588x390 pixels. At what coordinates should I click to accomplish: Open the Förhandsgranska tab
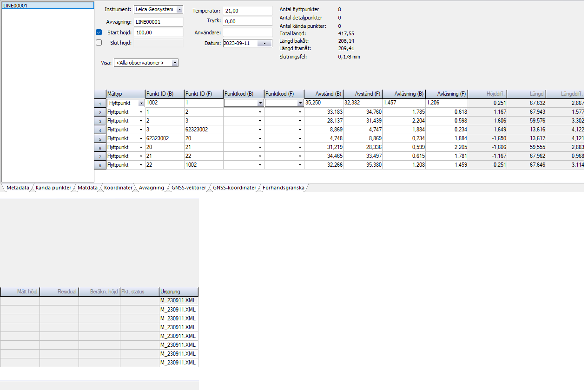pos(283,188)
